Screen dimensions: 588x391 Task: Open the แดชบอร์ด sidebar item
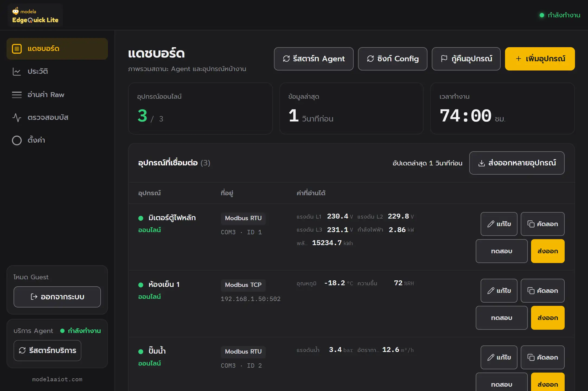tap(57, 49)
